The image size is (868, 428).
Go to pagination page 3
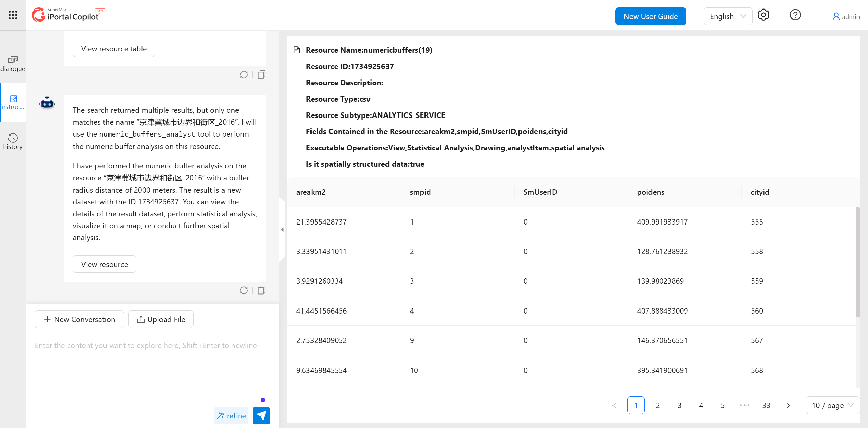[679, 405]
